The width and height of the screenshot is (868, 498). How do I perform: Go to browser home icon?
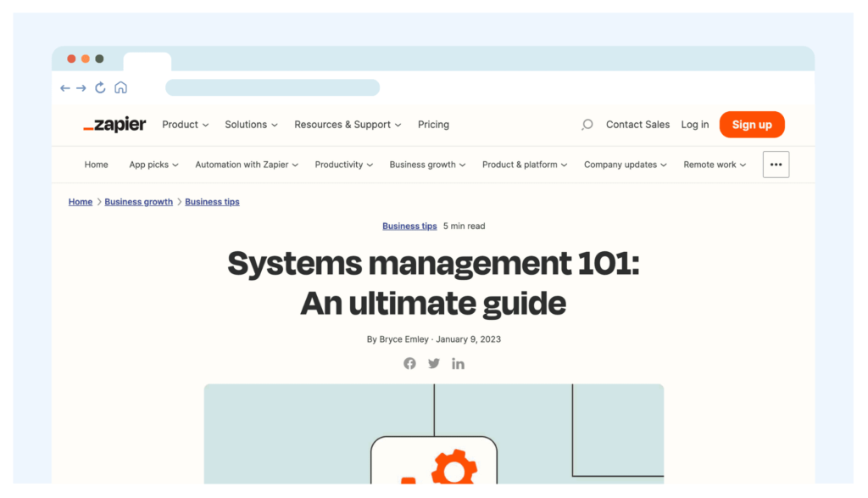tap(120, 87)
